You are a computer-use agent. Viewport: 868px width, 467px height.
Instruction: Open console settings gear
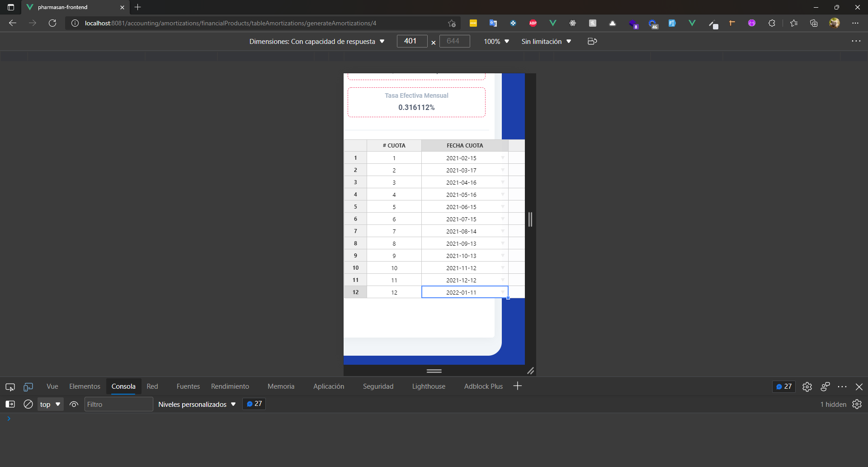(857, 404)
